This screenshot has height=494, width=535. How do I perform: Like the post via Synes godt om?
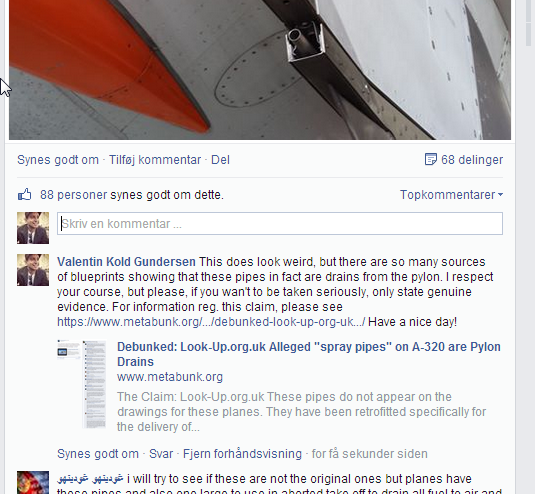[58, 160]
